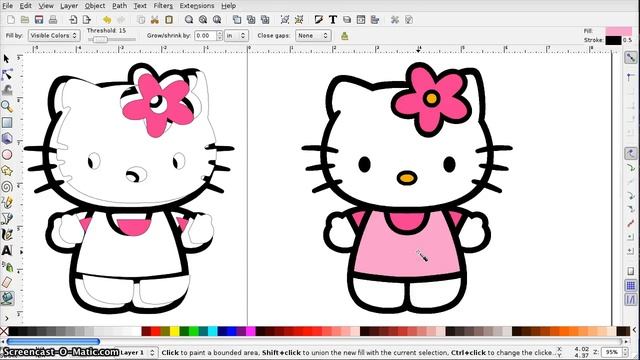Image resolution: width=640 pixels, height=360 pixels.
Task: Open the Edit menu
Action: (25, 6)
